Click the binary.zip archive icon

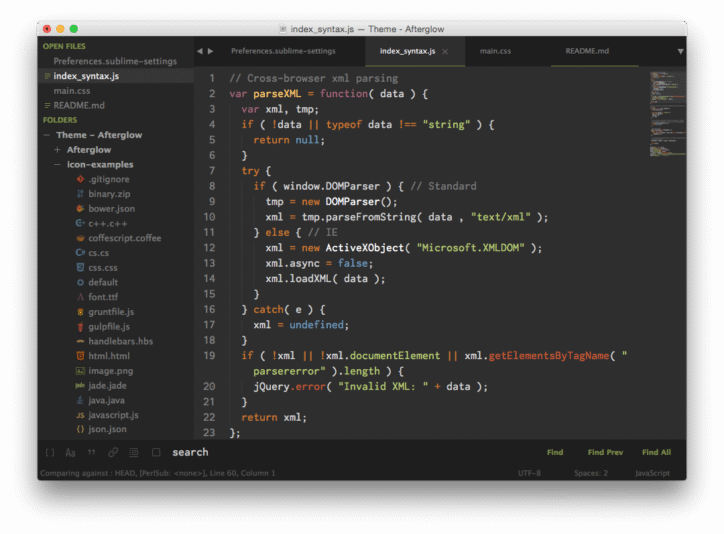tap(80, 194)
